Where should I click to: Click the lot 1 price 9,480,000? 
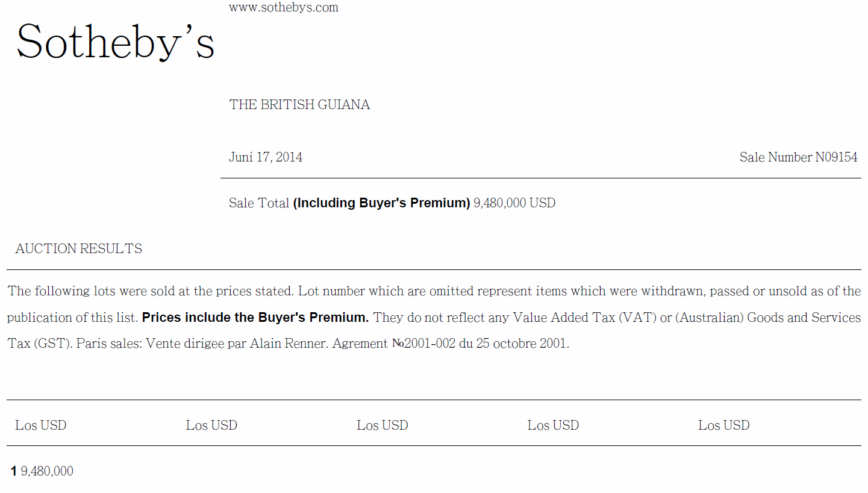coord(47,471)
